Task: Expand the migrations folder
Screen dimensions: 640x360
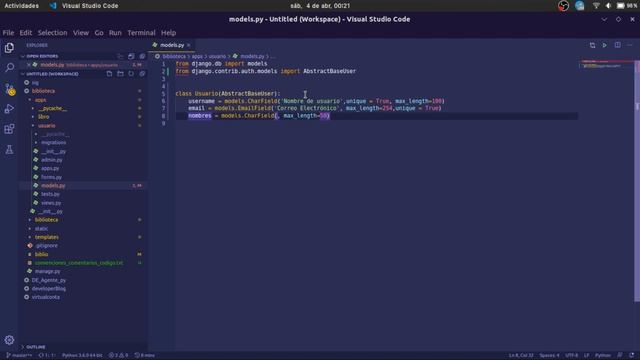Action: (x=53, y=142)
